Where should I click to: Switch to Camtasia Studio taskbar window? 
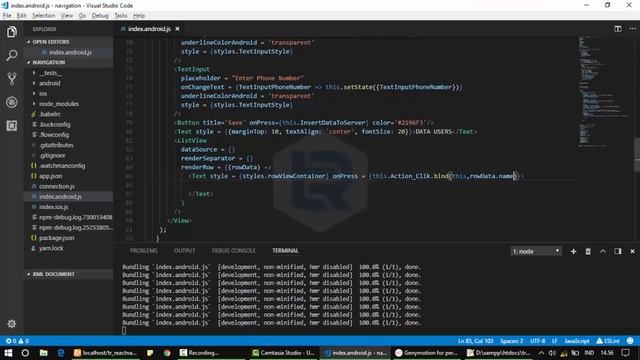[283, 353]
